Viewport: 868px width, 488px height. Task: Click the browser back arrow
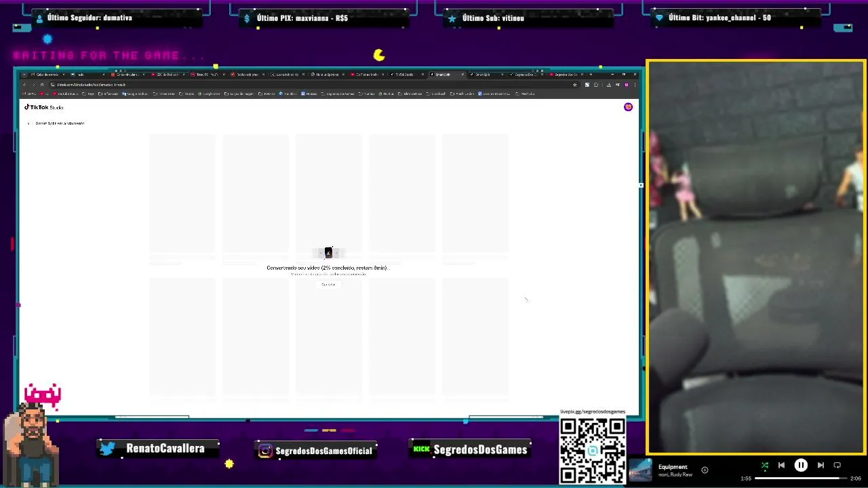[24, 85]
